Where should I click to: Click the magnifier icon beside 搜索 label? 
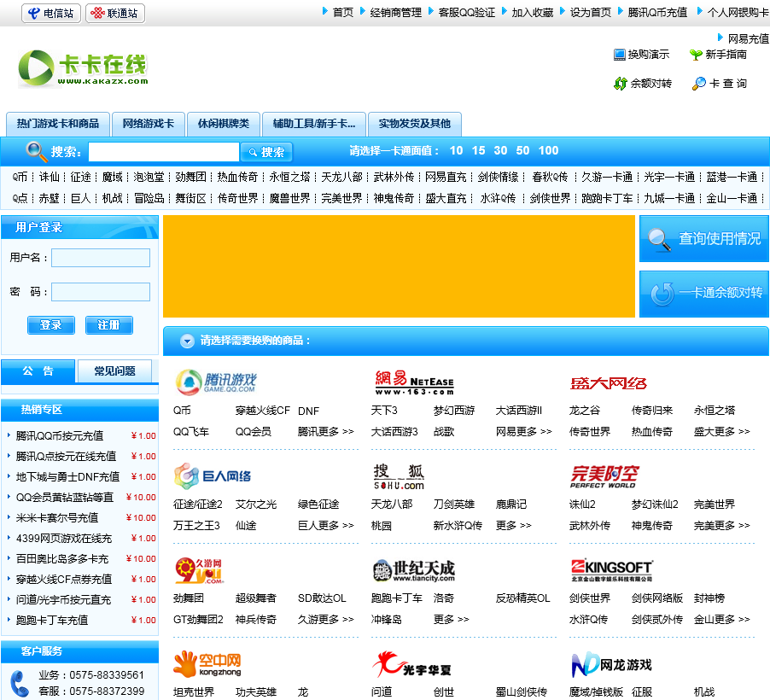[36, 151]
